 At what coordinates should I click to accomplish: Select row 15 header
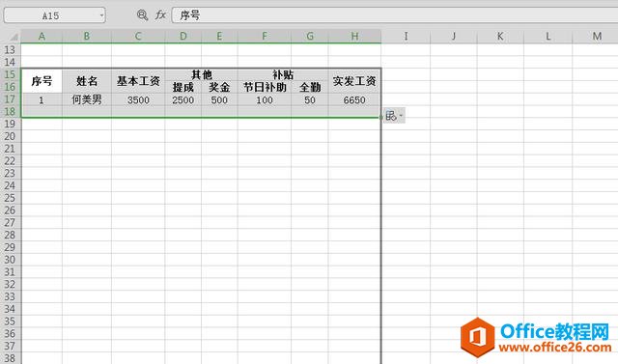click(10, 74)
